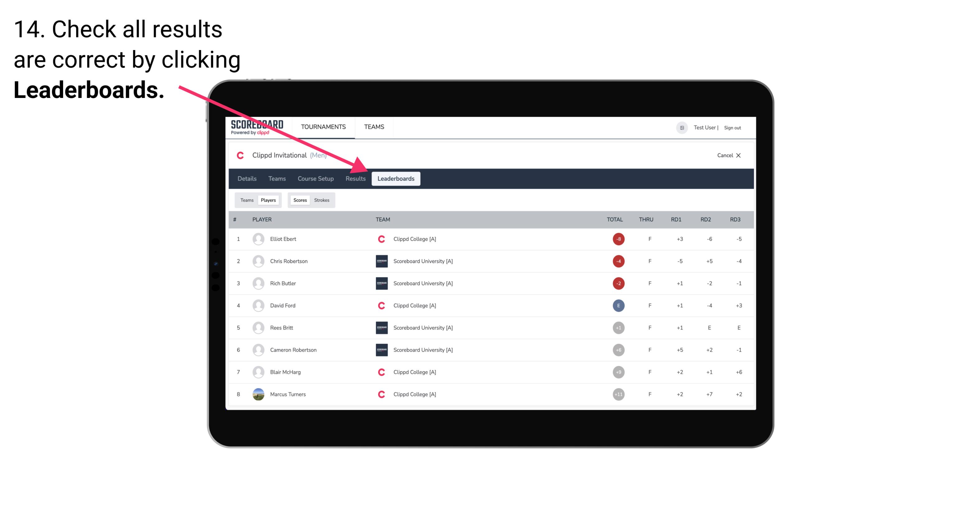Toggle the Teams filter button
This screenshot has width=980, height=527.
click(x=246, y=200)
